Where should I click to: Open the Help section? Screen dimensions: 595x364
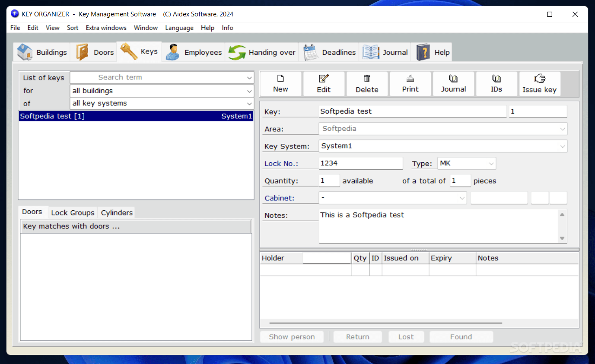(x=431, y=52)
